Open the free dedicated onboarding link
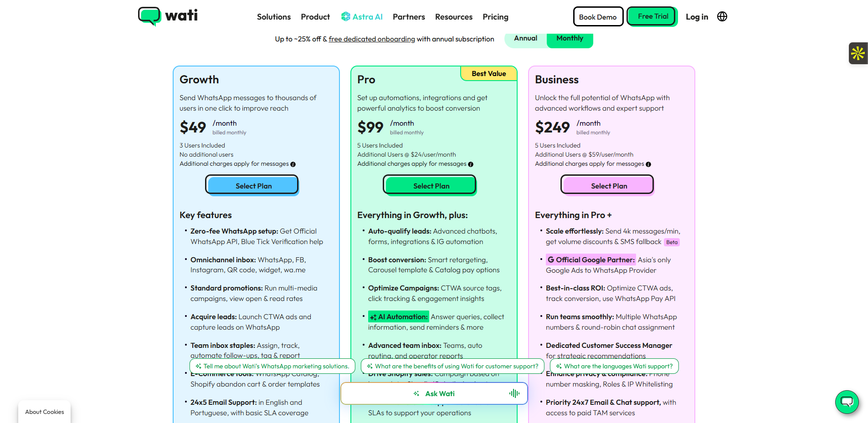The image size is (868, 423). pyautogui.click(x=372, y=39)
